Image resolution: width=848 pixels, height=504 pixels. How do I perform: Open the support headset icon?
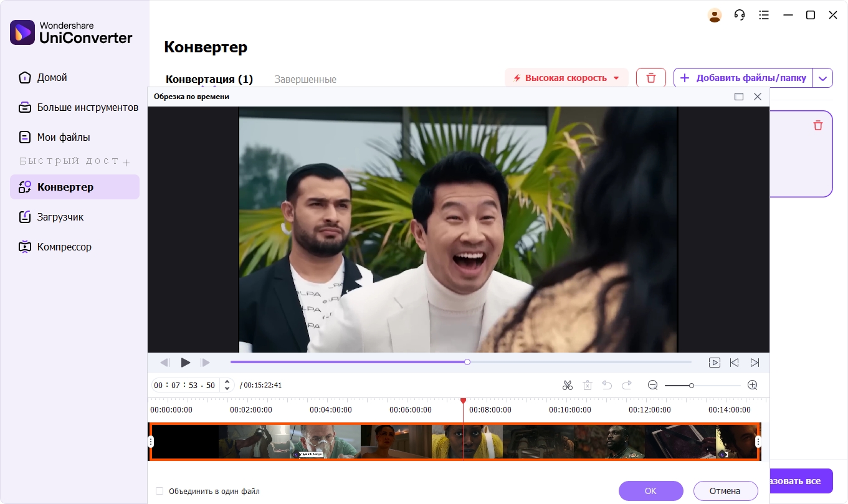tap(740, 15)
